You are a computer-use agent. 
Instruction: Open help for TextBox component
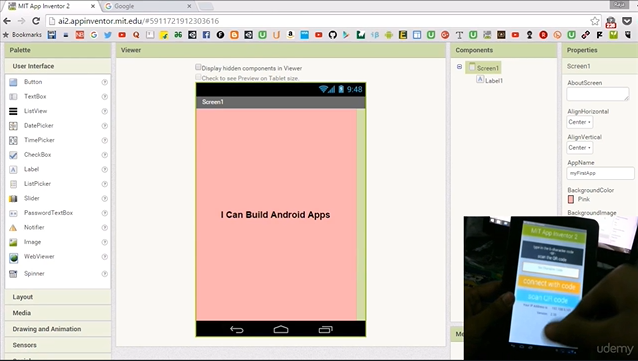coord(105,97)
